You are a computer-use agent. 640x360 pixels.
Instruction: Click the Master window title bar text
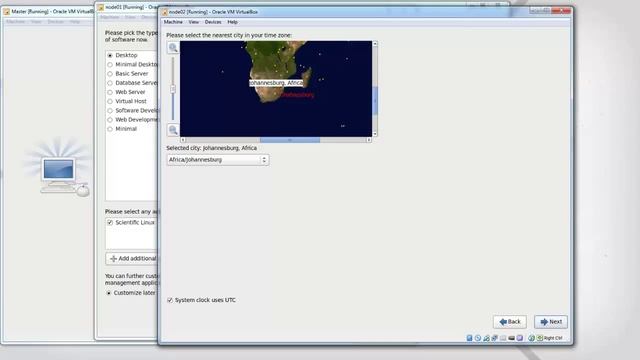(52, 12)
